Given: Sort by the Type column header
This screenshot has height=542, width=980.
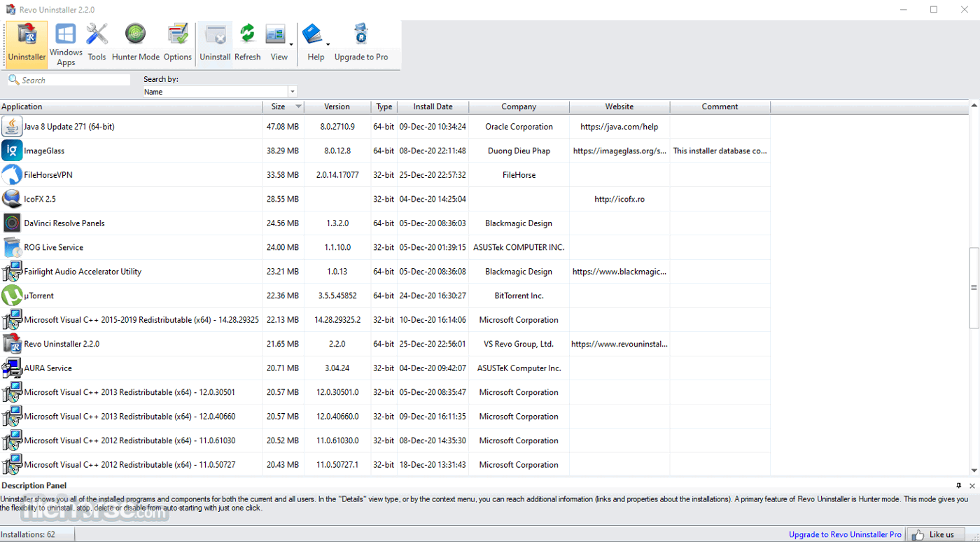Looking at the screenshot, I should [384, 106].
